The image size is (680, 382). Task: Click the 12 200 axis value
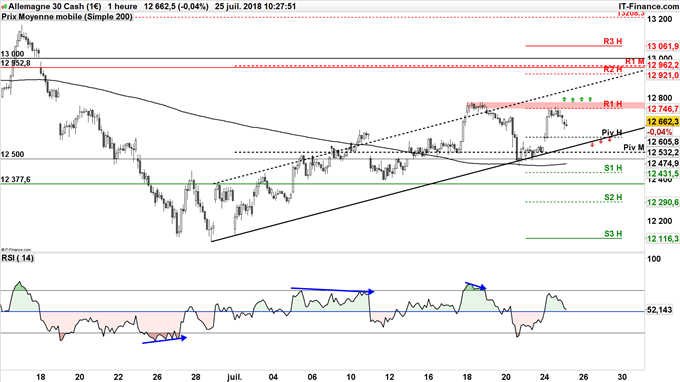coord(660,221)
